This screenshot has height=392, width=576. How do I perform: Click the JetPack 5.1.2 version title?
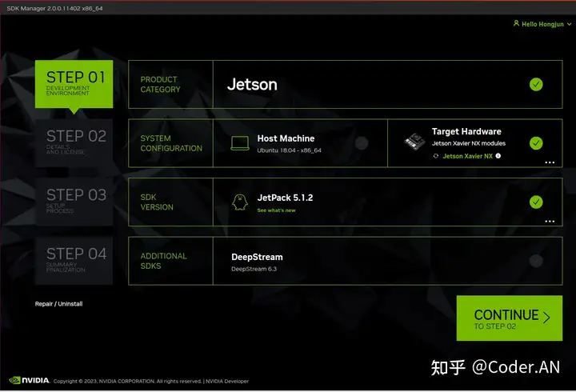[x=285, y=198]
